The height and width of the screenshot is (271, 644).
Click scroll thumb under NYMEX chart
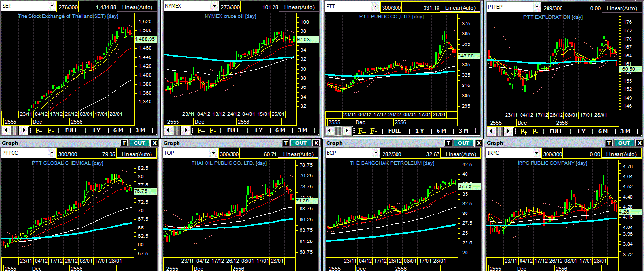pyautogui.click(x=176, y=130)
